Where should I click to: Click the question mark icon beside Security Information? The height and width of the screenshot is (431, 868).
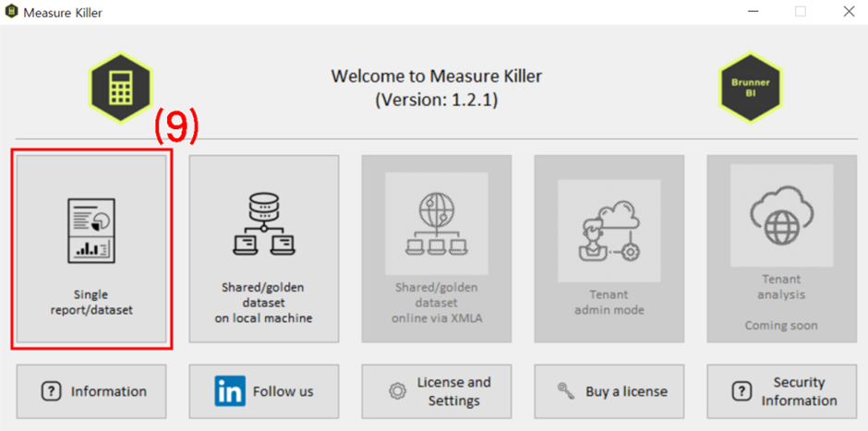741,391
